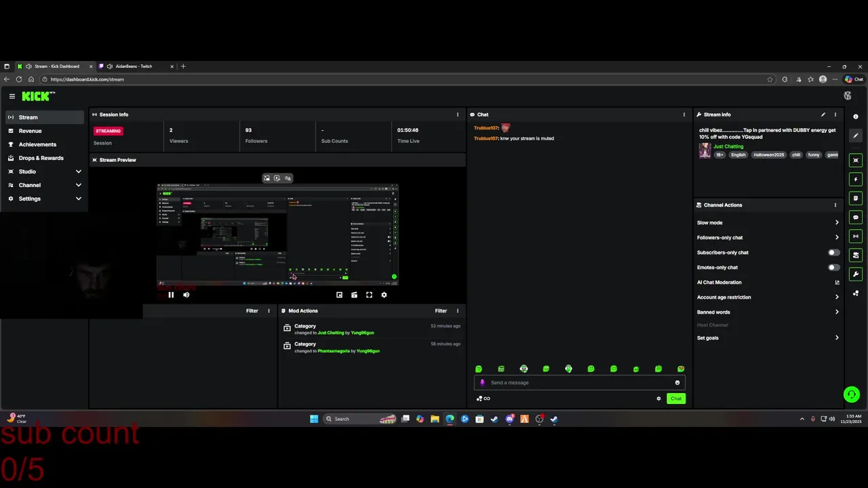The width and height of the screenshot is (868, 488).
Task: Open AI Chat Moderation external link
Action: (837, 282)
